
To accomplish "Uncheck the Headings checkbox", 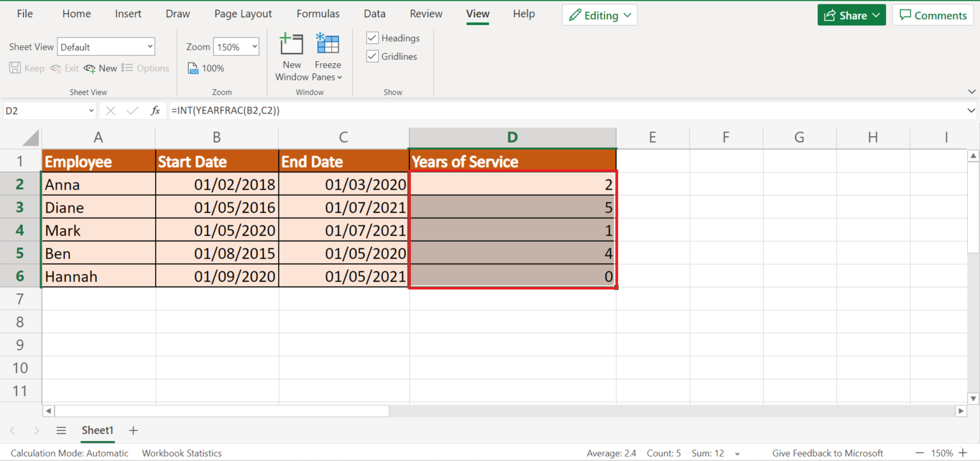I will [372, 38].
